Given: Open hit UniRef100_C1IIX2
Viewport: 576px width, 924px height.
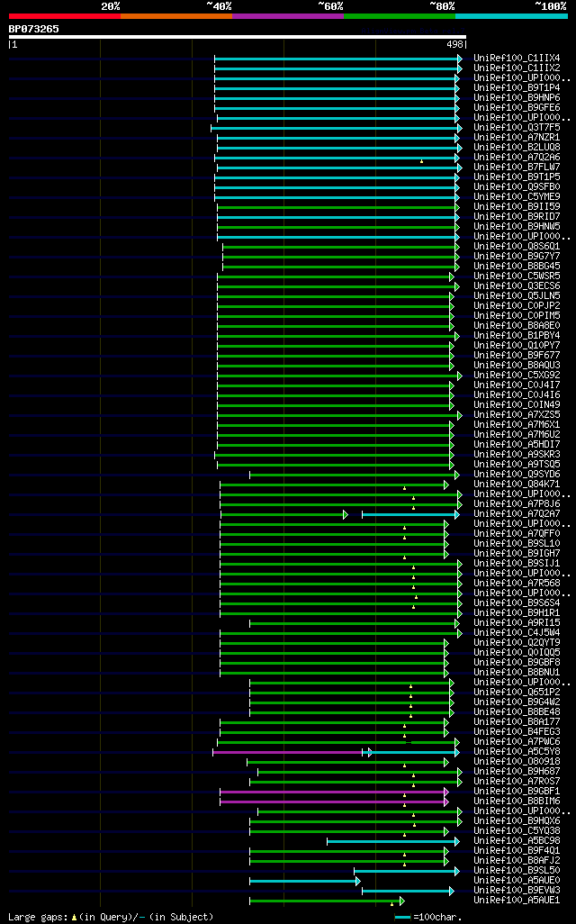Looking at the screenshot, I should (517, 68).
